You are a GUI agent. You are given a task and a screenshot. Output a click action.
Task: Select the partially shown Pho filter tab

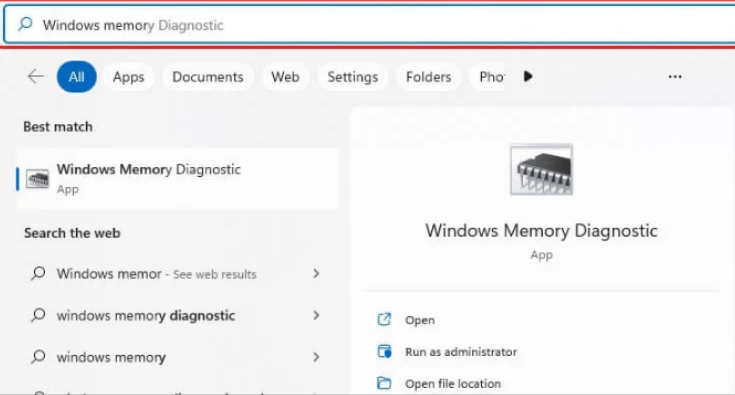[488, 77]
